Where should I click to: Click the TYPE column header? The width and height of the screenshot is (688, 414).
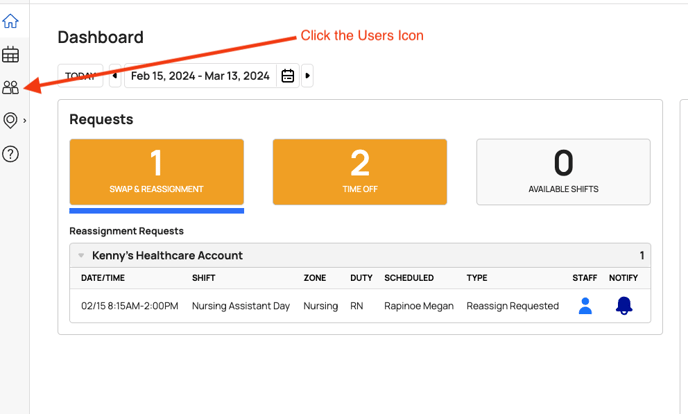[477, 278]
